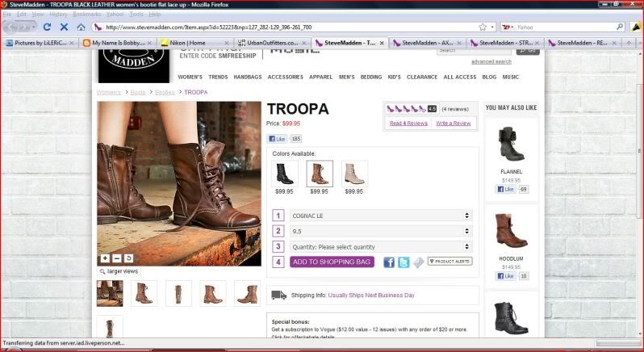
Task: Select the first lifestyle photo thumbnail
Action: [110, 293]
